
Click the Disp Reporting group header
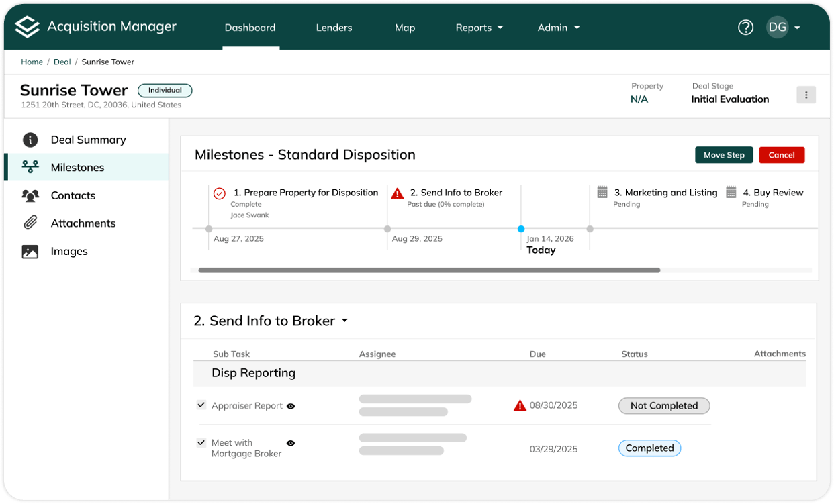[500, 373]
